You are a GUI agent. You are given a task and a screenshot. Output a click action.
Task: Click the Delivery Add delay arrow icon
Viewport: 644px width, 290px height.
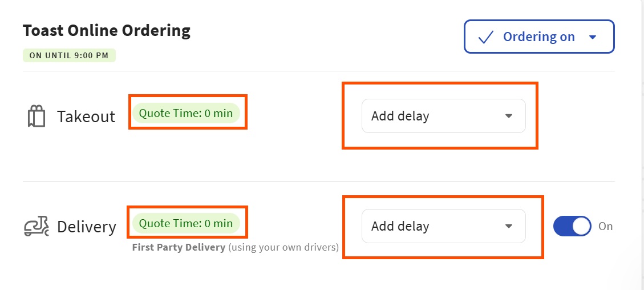[x=509, y=227]
